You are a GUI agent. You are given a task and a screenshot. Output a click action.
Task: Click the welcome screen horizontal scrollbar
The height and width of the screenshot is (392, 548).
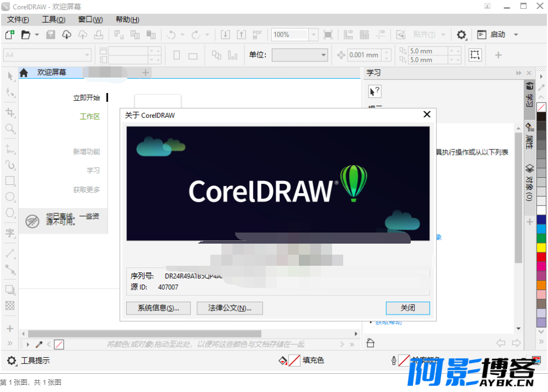(x=144, y=334)
